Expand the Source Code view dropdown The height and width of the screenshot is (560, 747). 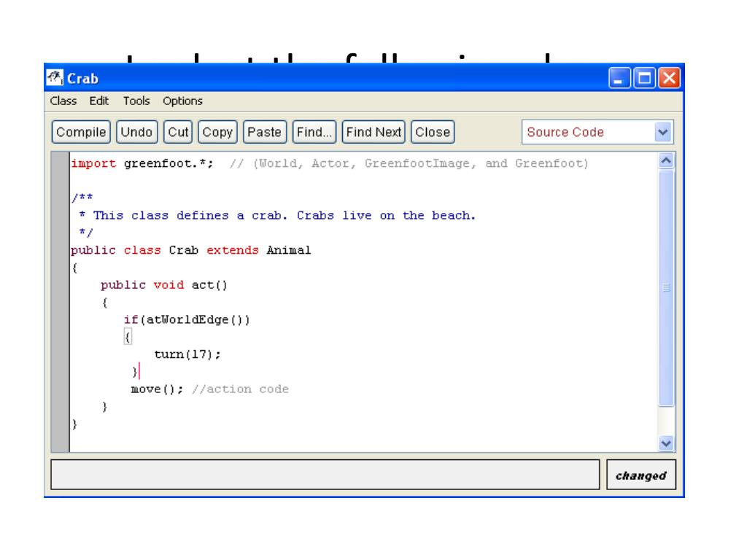(x=662, y=132)
